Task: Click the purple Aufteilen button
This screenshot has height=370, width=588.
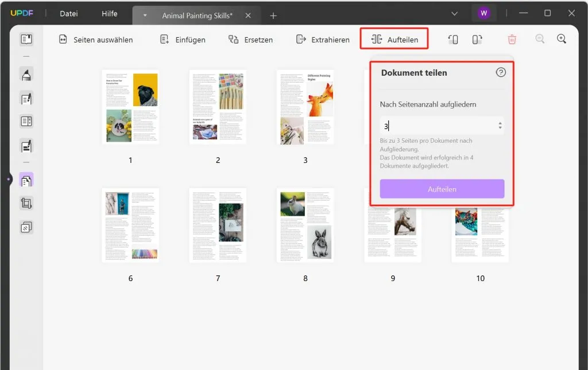Action: tap(442, 189)
